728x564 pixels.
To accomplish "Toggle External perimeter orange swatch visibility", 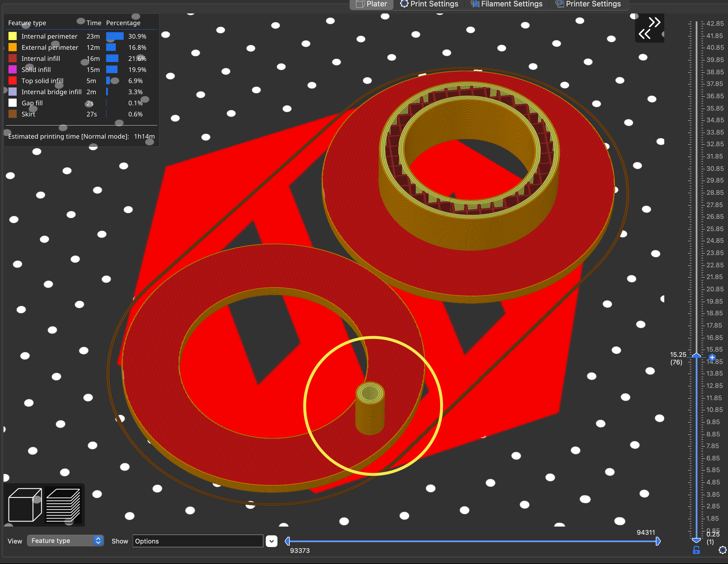I will 12,47.
